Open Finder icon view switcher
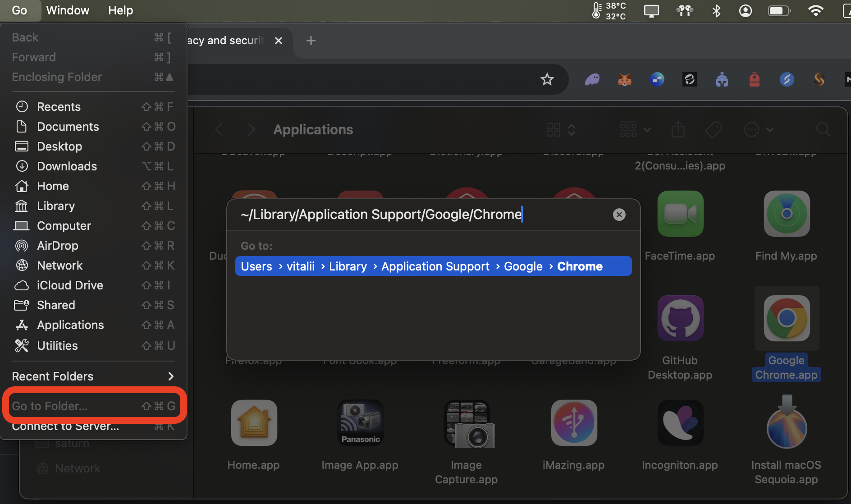The width and height of the screenshot is (851, 504). coord(561,130)
